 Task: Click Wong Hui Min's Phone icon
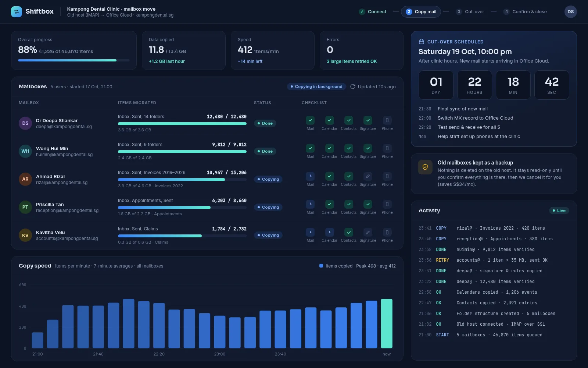[x=387, y=148]
